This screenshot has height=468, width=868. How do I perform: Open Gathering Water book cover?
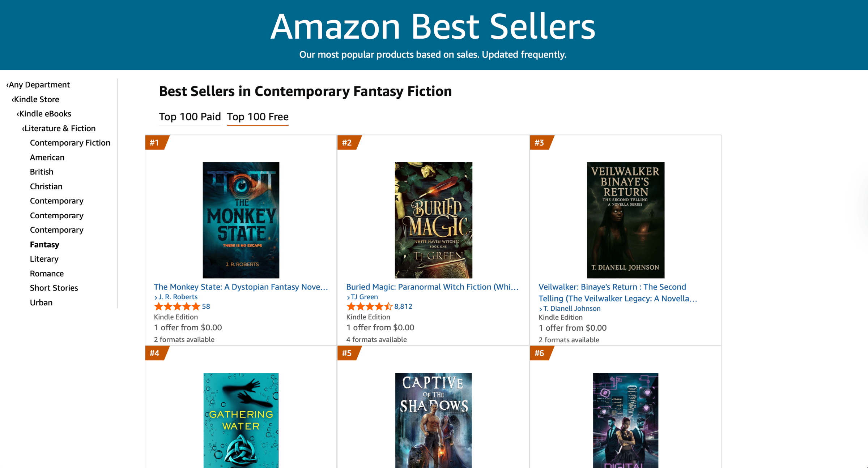click(x=241, y=420)
